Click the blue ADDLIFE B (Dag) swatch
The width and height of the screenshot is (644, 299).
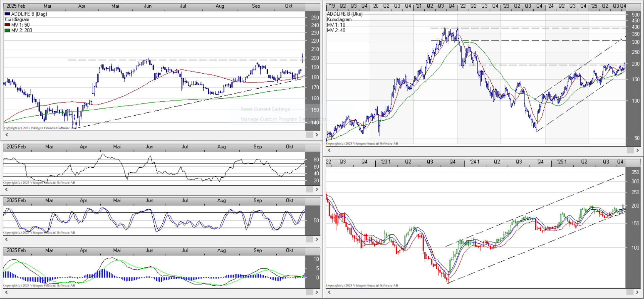point(7,14)
